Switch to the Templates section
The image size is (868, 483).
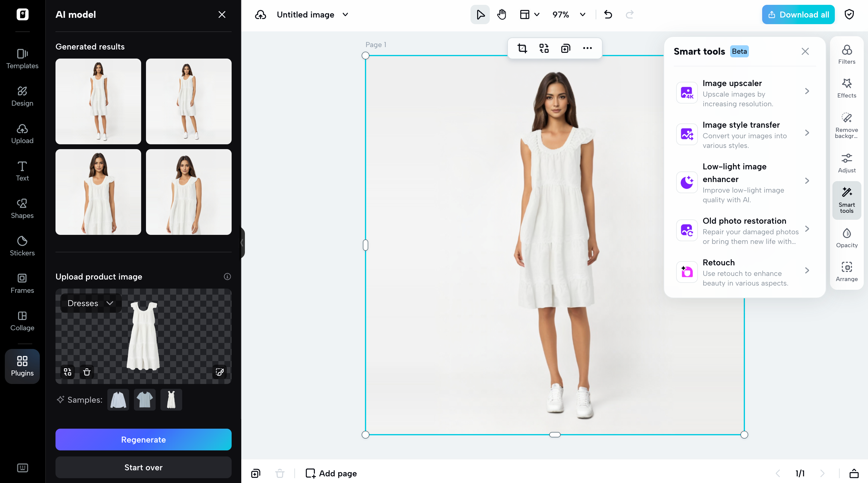[x=22, y=59]
